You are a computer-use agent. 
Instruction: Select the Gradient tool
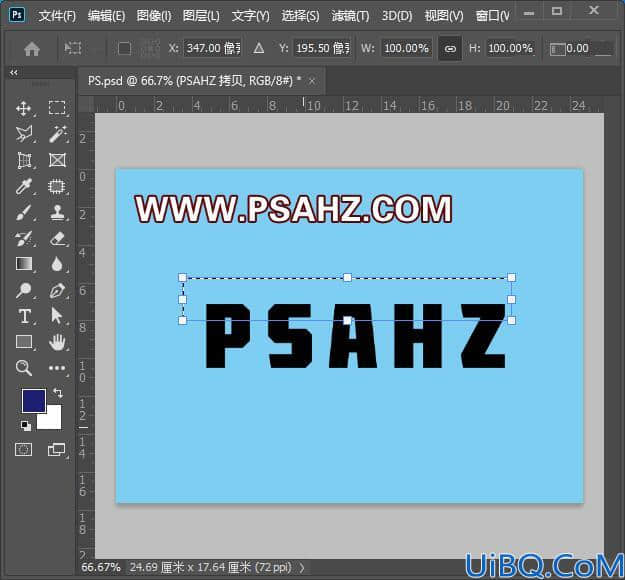[x=24, y=264]
